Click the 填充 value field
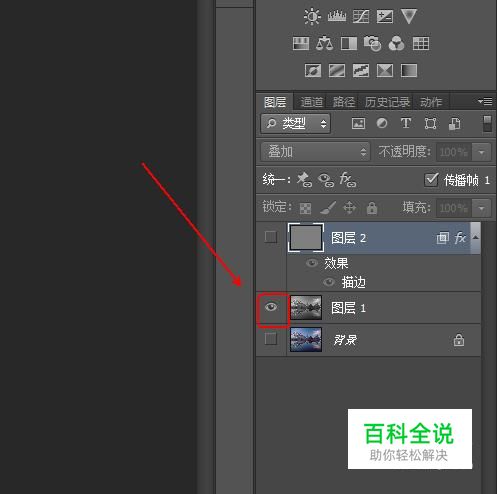This screenshot has width=497, height=494. coord(454,208)
